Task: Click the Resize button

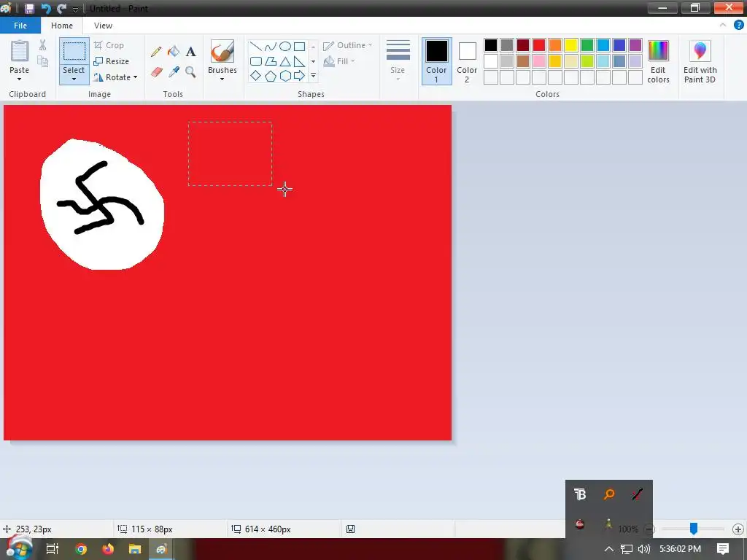Action: (111, 61)
